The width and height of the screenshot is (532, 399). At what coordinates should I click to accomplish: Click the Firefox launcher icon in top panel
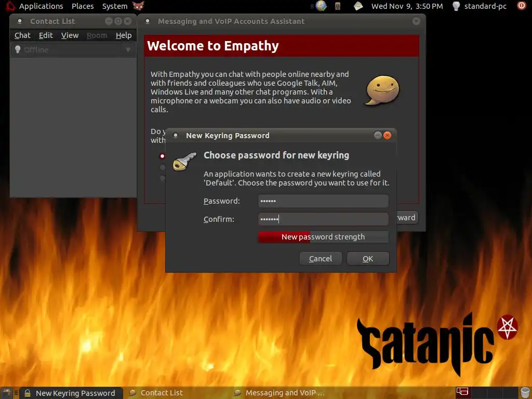click(138, 6)
